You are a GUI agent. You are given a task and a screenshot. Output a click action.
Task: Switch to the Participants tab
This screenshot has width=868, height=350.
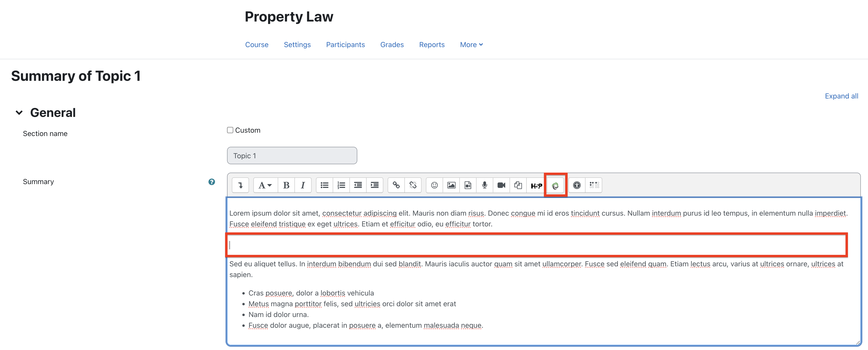click(345, 44)
